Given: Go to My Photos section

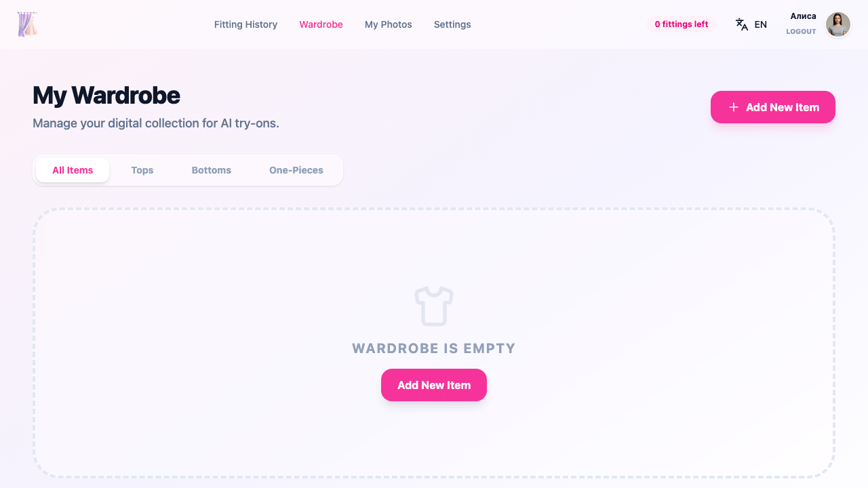Looking at the screenshot, I should click(x=388, y=24).
